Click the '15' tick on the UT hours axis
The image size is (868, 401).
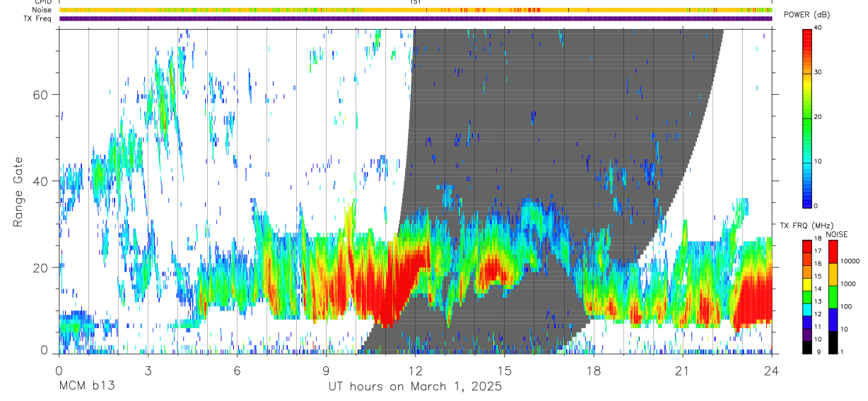tap(505, 370)
